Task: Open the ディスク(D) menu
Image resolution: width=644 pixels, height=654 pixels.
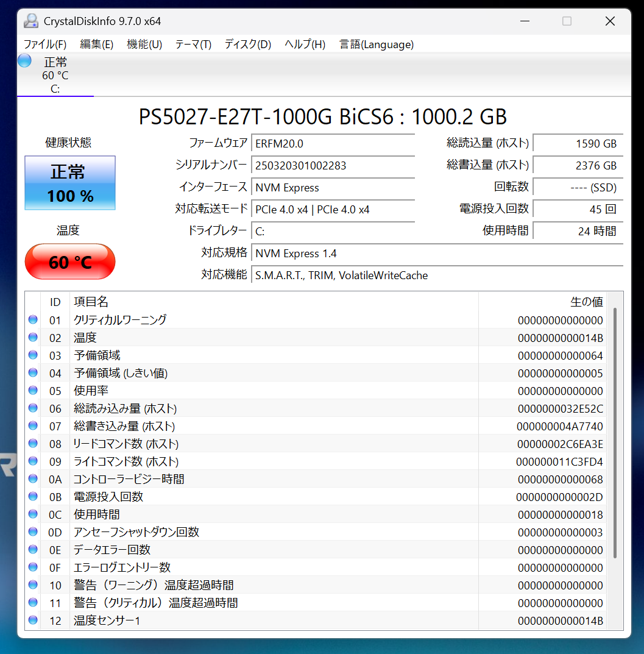Action: pos(247,44)
